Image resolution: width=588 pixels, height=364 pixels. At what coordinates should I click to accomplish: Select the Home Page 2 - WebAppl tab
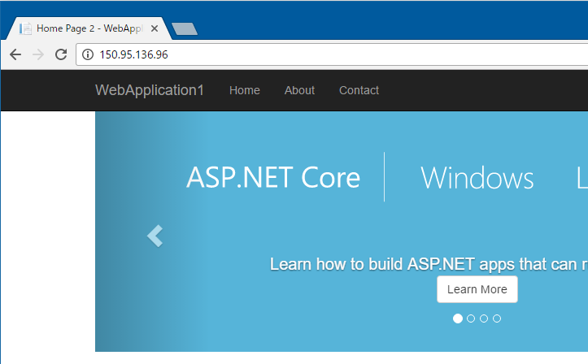[89, 28]
